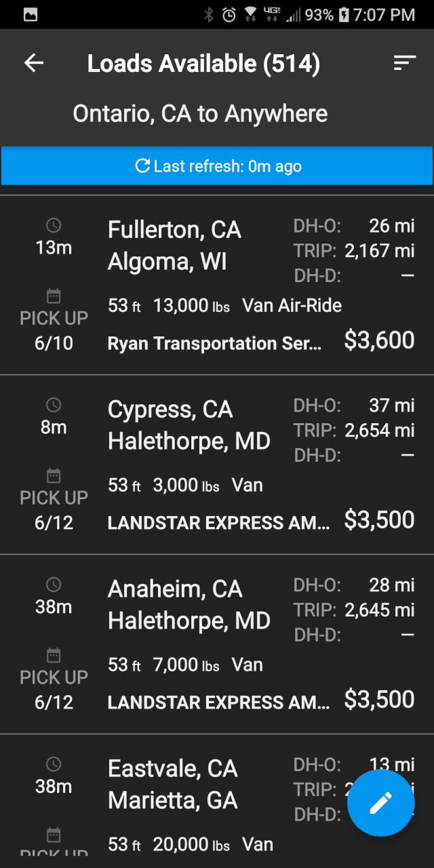Open the Fullerton, CA to Algoma load
The width and height of the screenshot is (434, 868).
pyautogui.click(x=217, y=285)
